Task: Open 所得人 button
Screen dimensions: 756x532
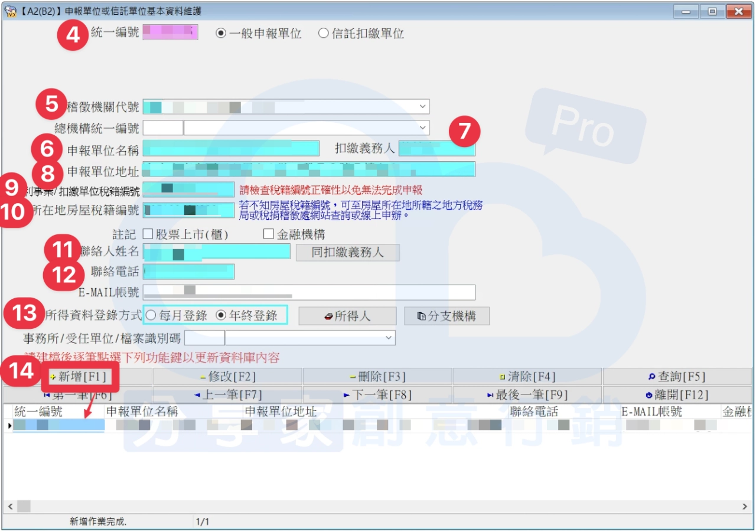Action: 347,316
